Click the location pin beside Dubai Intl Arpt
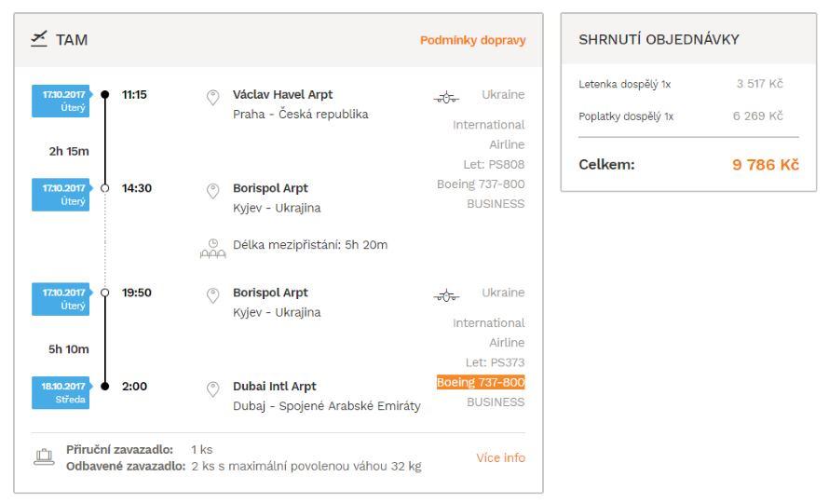The image size is (829, 504). 211,388
